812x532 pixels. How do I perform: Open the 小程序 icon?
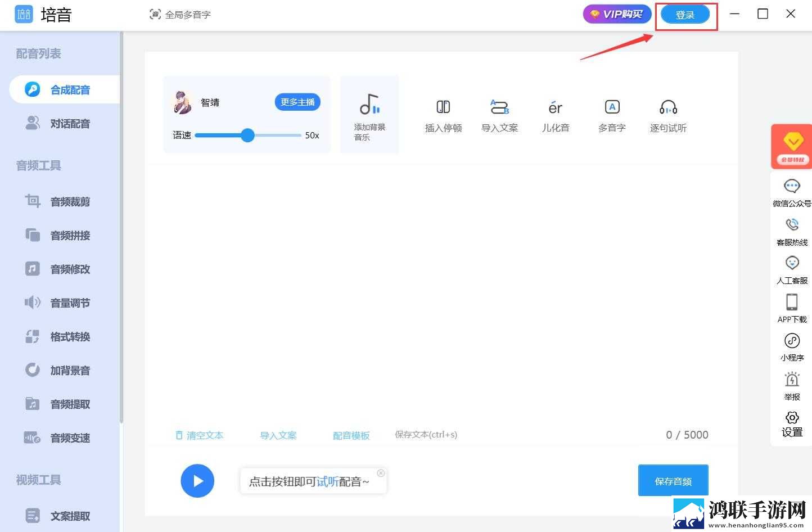click(792, 341)
